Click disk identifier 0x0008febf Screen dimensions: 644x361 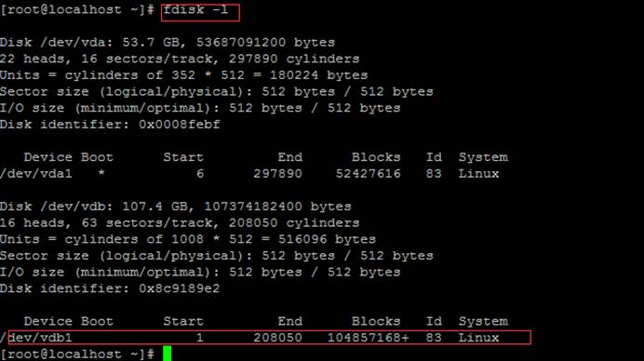[180, 125]
